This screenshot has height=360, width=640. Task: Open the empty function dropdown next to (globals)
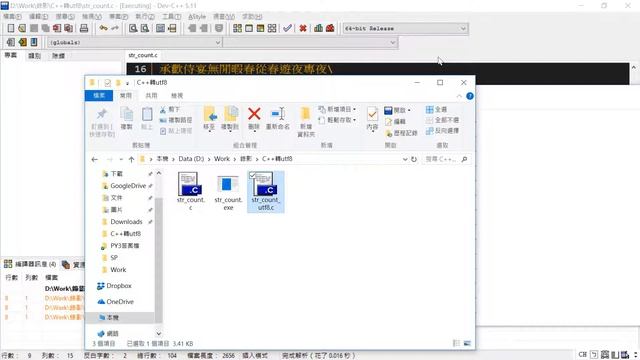click(393, 42)
